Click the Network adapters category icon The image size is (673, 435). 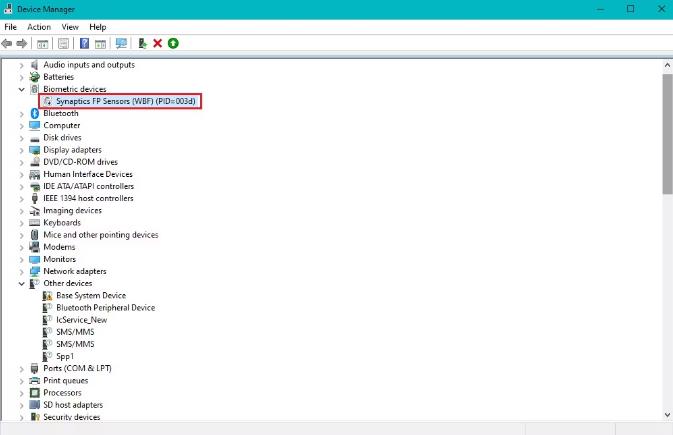(35, 271)
